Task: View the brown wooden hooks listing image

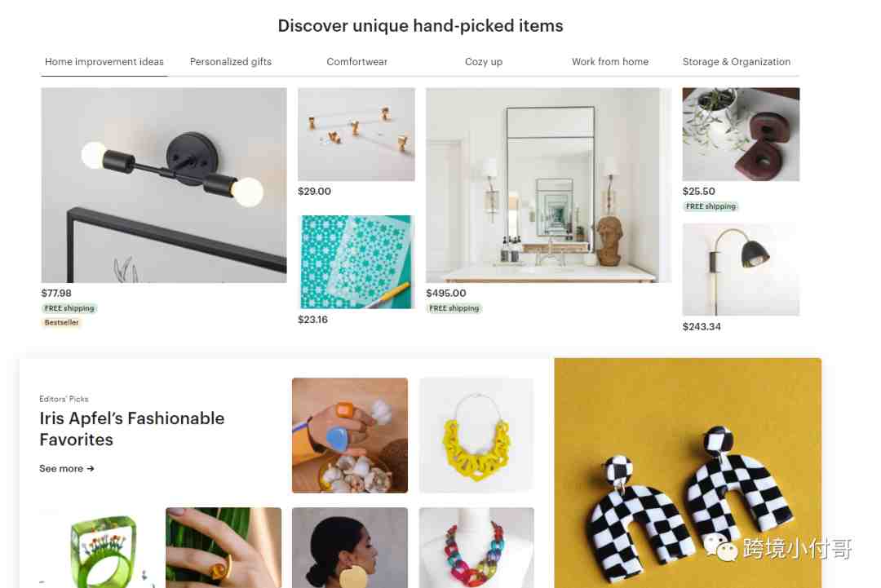Action: (x=741, y=135)
